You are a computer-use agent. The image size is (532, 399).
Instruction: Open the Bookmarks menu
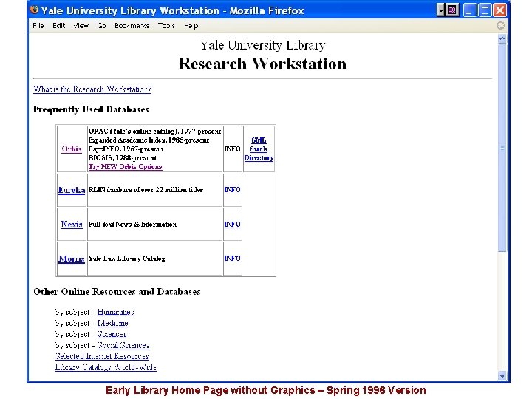pos(132,25)
